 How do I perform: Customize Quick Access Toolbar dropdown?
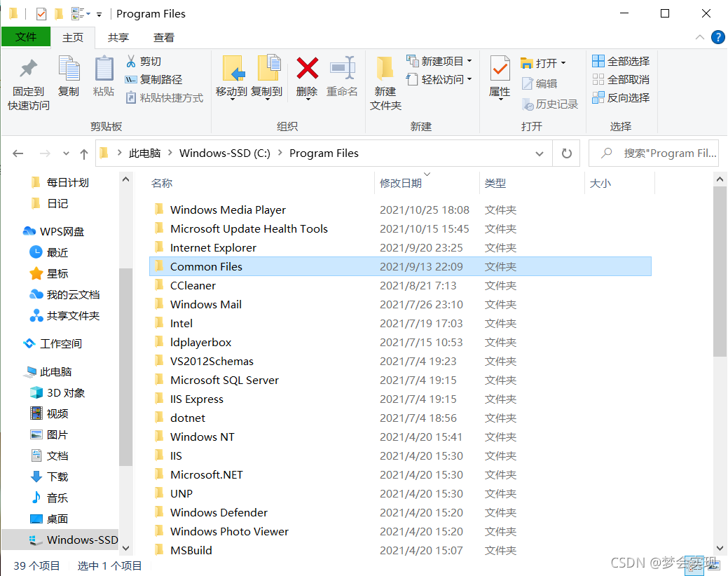99,15
